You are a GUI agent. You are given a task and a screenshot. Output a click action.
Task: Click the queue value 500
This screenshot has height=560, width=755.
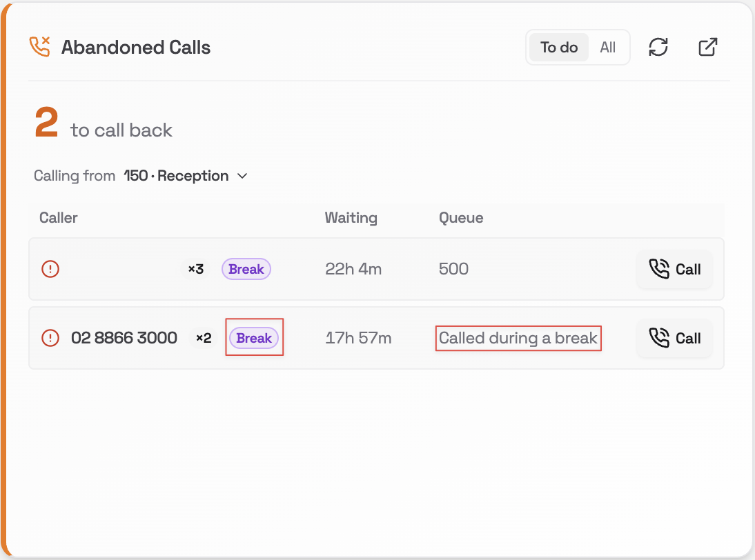453,269
